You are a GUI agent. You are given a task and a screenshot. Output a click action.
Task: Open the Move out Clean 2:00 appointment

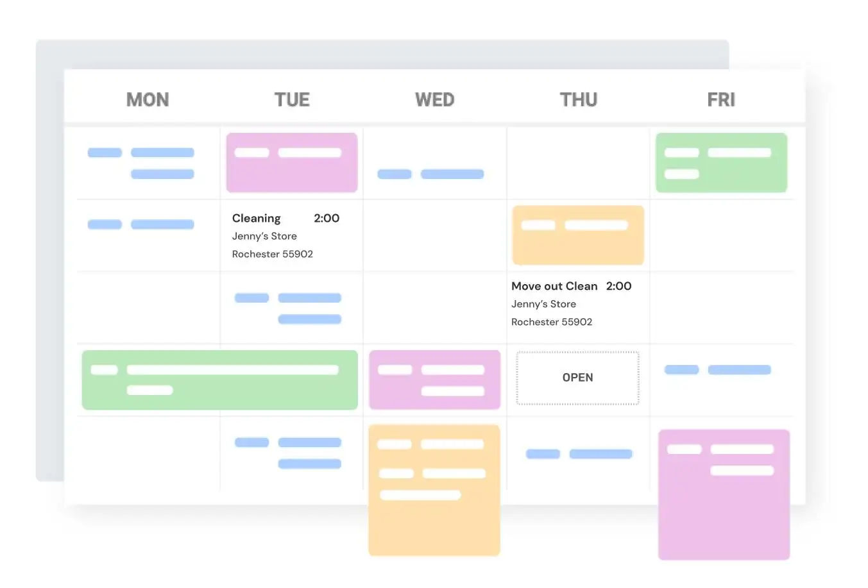pos(571,303)
